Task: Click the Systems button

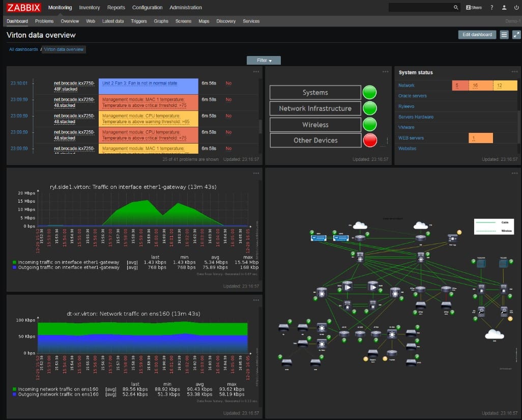Action: 315,92
